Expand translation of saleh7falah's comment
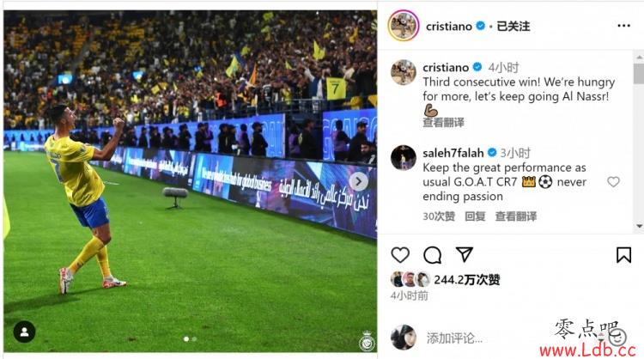The width and height of the screenshot is (644, 359). (515, 216)
